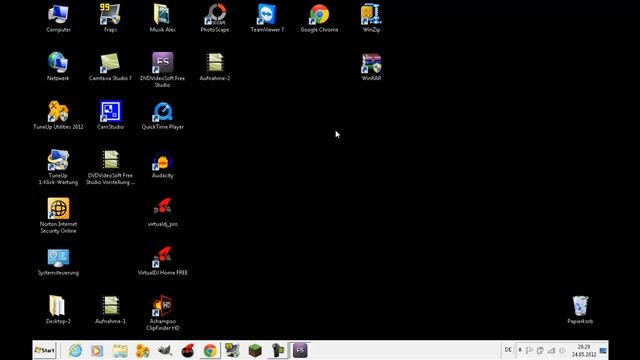Open the Fraps taskbar icon

tap(232, 350)
